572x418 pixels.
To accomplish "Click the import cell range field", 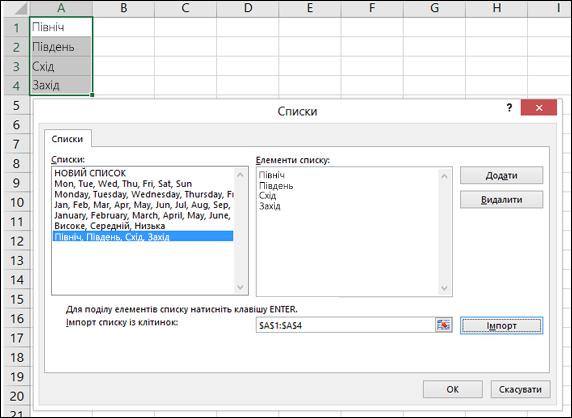I will point(345,325).
